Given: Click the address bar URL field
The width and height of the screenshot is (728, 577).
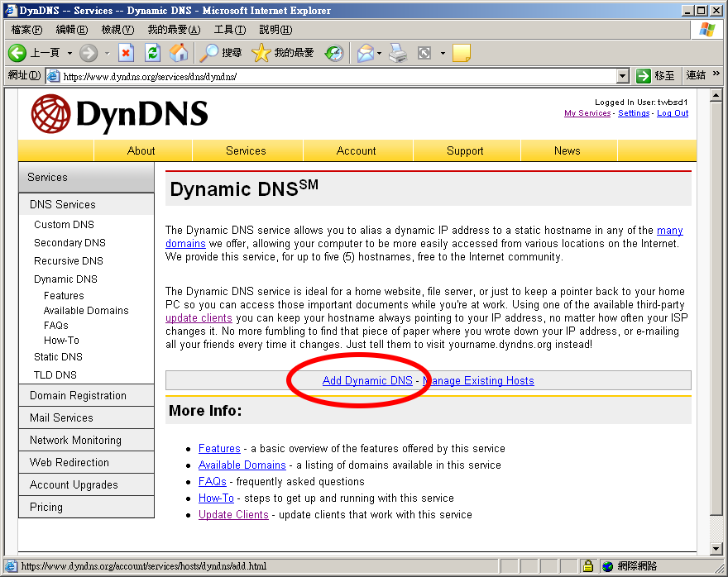Looking at the screenshot, I should [x=331, y=76].
